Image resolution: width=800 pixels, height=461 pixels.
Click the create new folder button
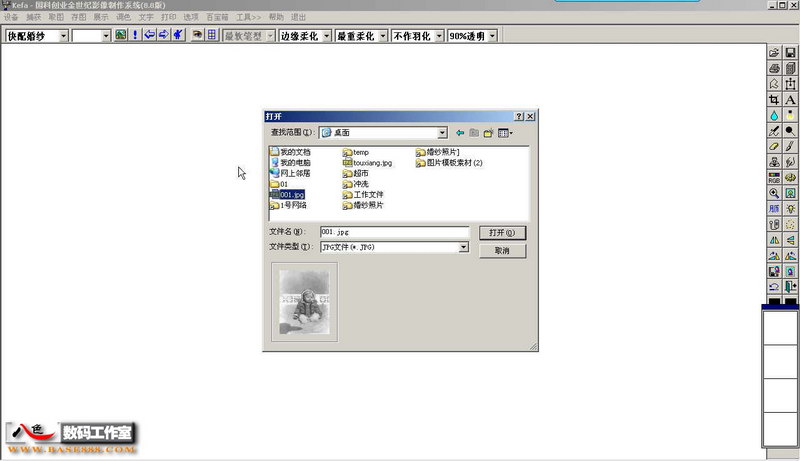point(488,133)
